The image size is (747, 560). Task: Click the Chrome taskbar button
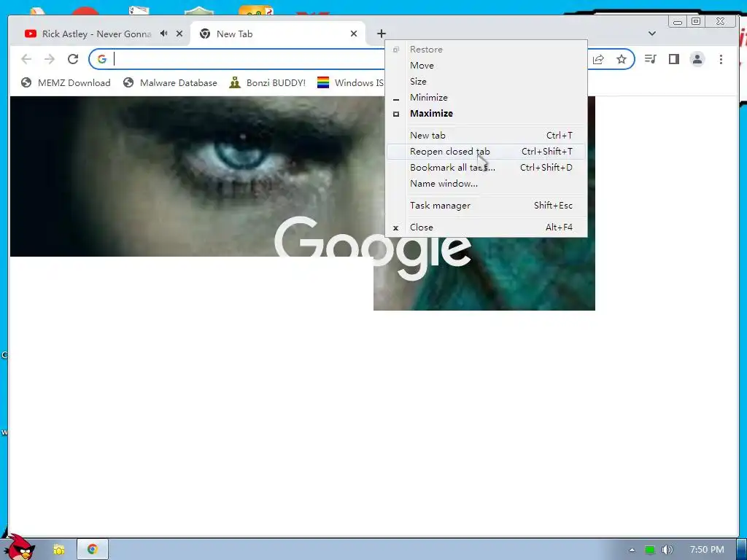[93, 549]
